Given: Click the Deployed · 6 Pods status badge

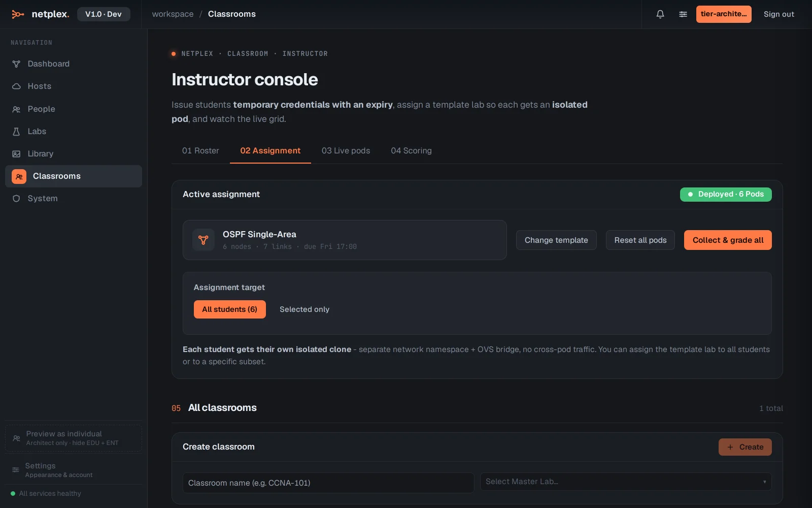Looking at the screenshot, I should [x=726, y=195].
